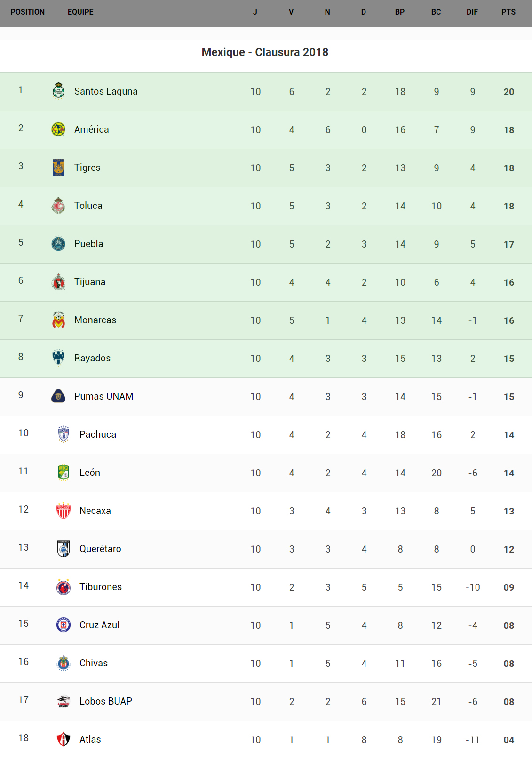The width and height of the screenshot is (532, 761).
Task: Select the DIF column header
Action: [x=472, y=12]
